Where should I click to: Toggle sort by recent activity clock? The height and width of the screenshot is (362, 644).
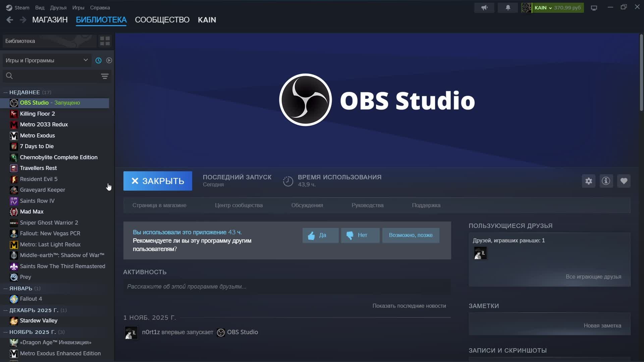click(x=98, y=60)
